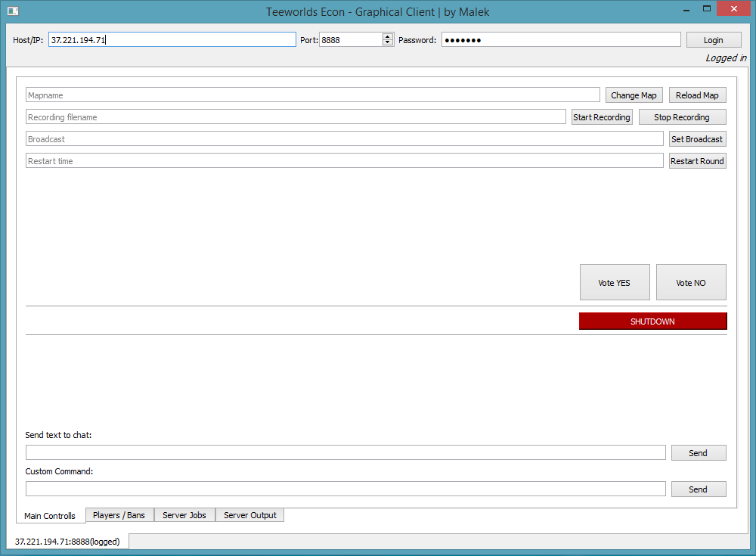Select the Main Controlls tab

point(50,515)
